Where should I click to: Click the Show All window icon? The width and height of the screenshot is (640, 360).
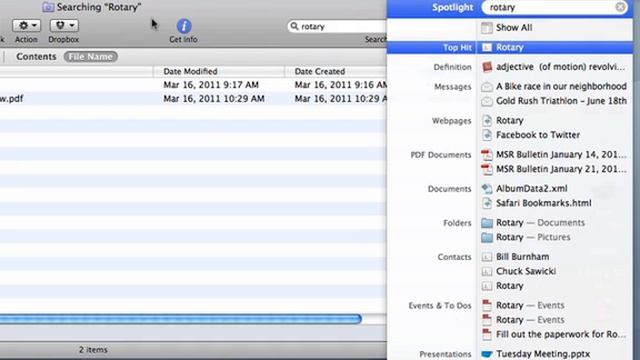[x=487, y=28]
